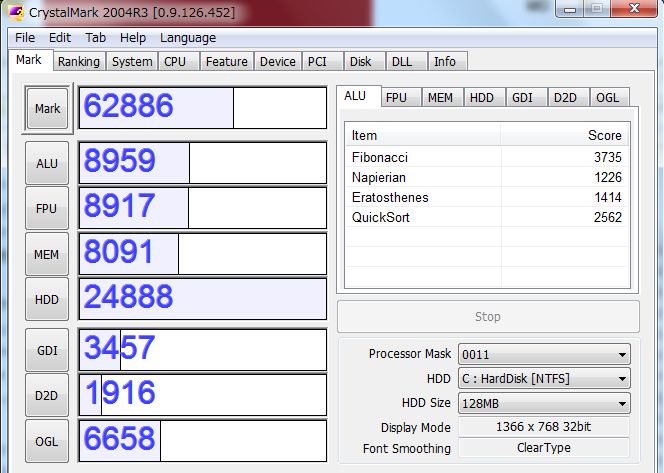Show the OGL results tab
664x473 pixels.
coord(608,97)
